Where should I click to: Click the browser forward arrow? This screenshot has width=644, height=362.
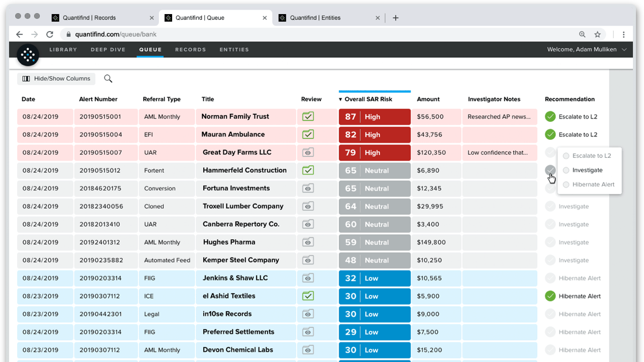click(34, 35)
